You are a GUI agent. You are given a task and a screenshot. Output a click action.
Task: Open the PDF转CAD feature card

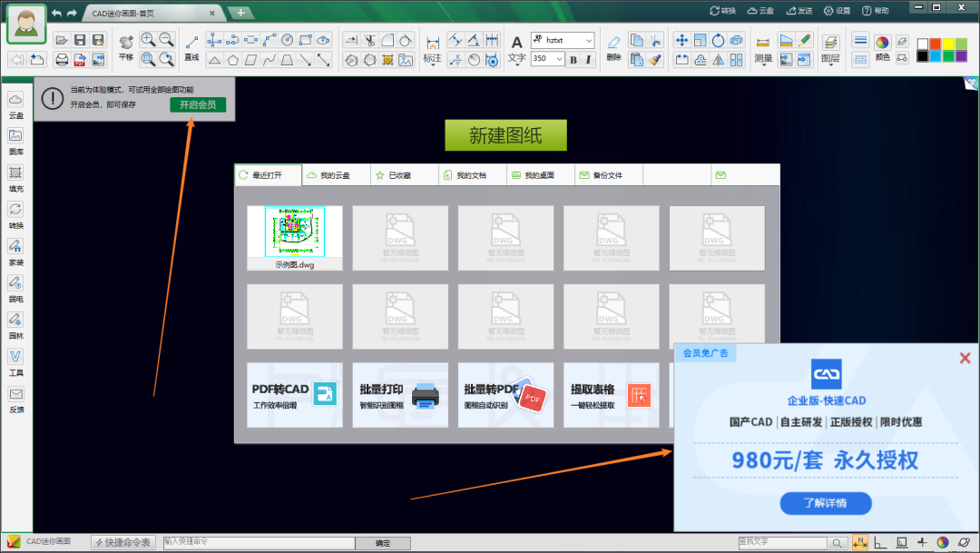pos(294,395)
